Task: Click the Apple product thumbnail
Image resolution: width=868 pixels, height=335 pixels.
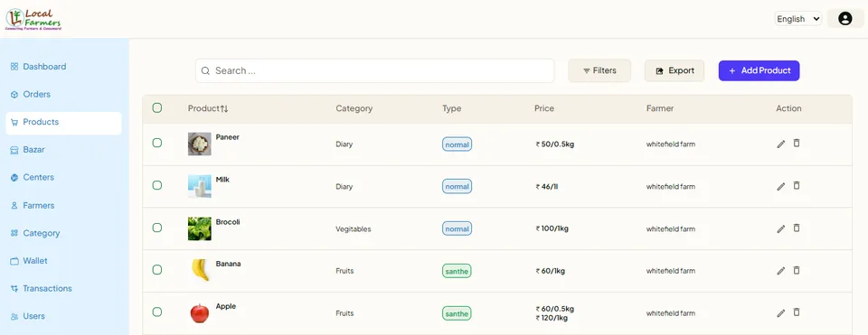Action: tap(199, 313)
